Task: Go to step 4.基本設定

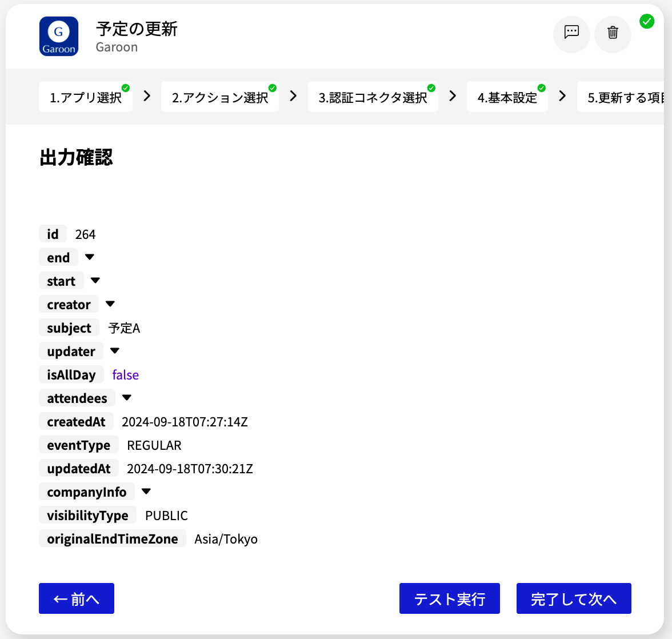Action: coord(507,97)
